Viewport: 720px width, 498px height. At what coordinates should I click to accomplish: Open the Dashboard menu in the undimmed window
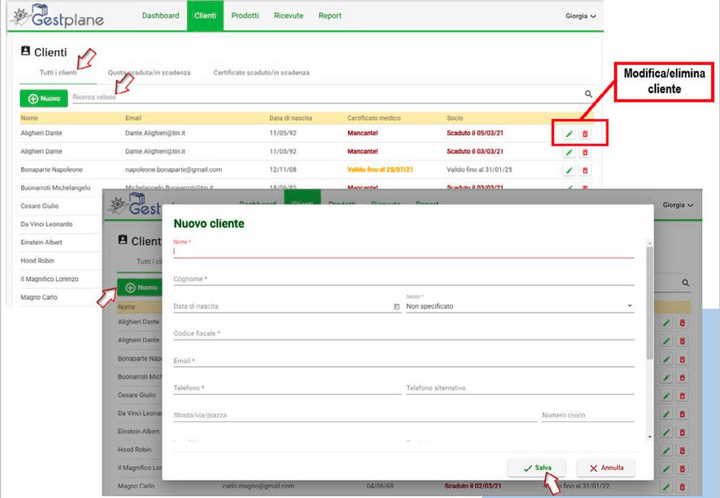(160, 16)
